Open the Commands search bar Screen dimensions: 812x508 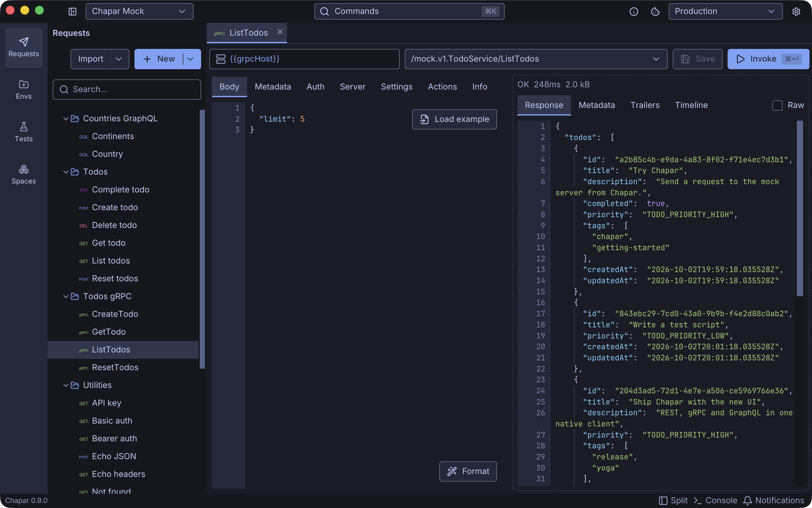coord(409,11)
